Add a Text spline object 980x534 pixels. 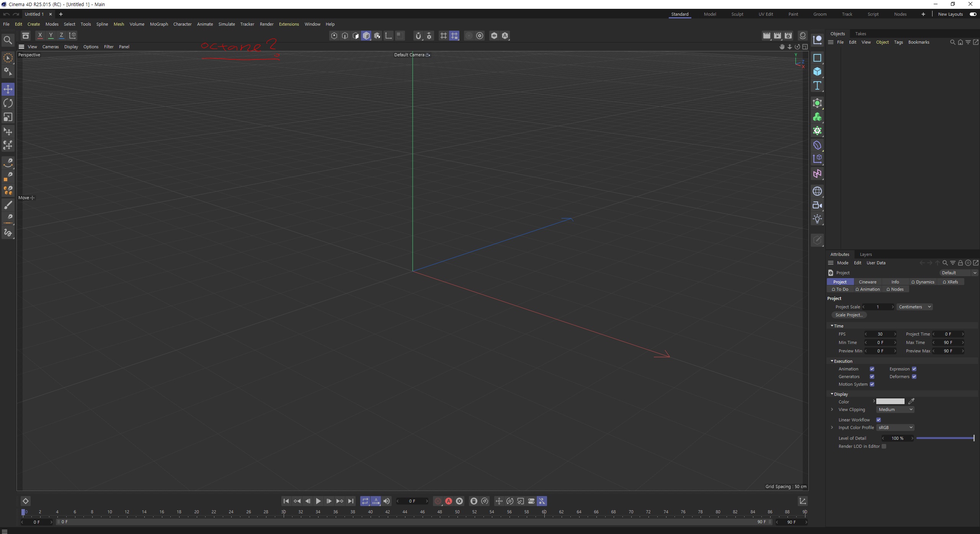point(817,85)
